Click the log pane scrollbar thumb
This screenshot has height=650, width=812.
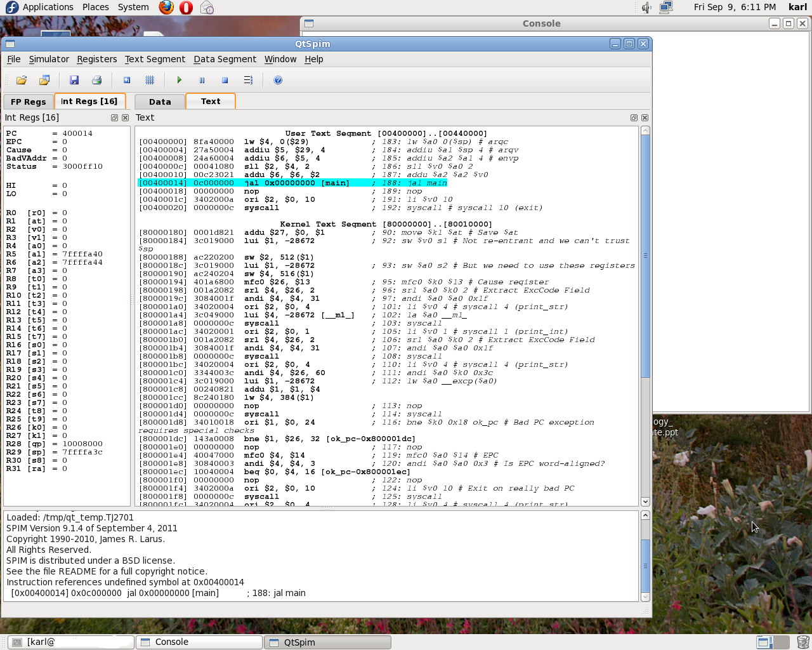(x=645, y=566)
